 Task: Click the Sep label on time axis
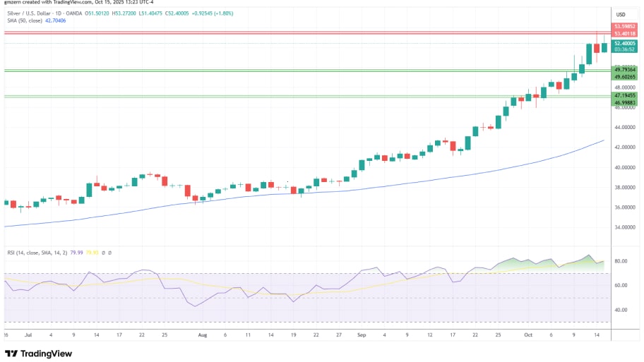tap(362, 337)
